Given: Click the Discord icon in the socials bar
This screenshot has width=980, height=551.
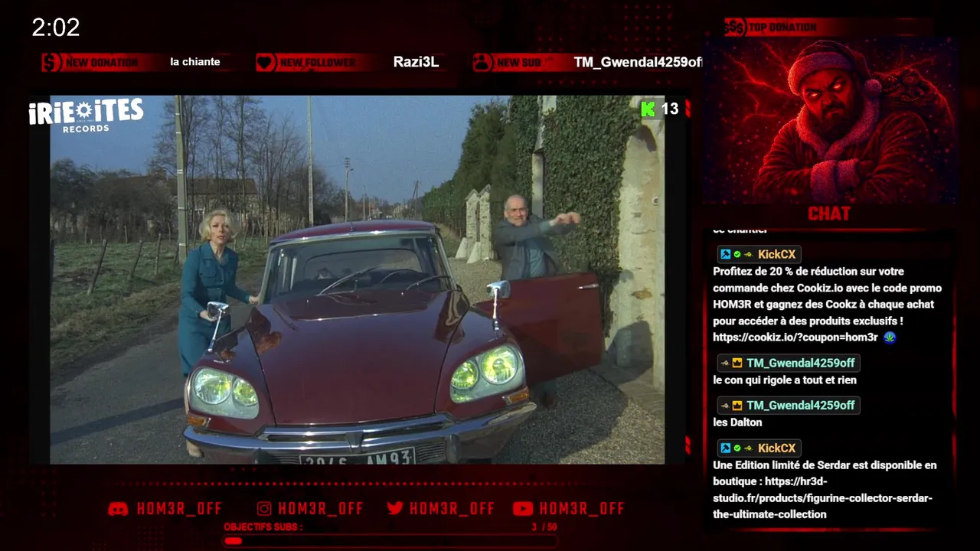Looking at the screenshot, I should [x=118, y=509].
